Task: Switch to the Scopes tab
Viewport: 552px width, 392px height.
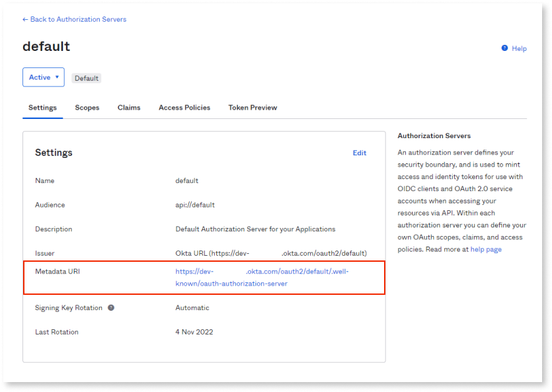Action: (87, 107)
